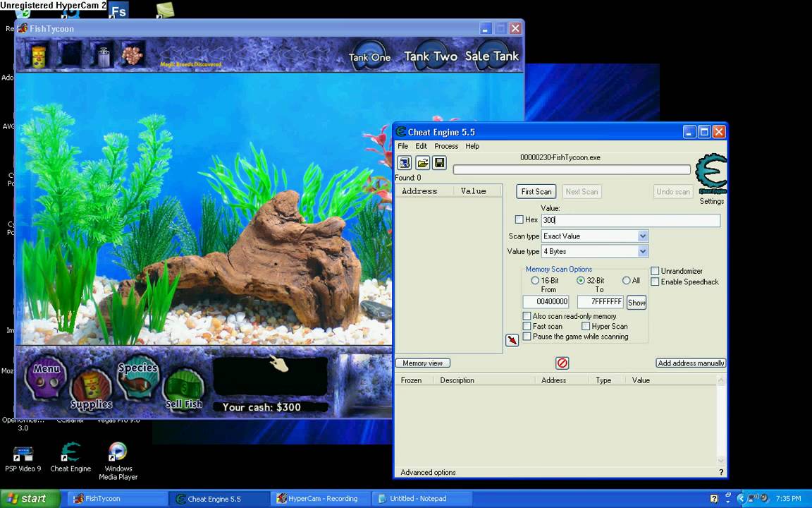812x508 pixels.
Task: Click the From address field 00400000
Action: pos(546,302)
